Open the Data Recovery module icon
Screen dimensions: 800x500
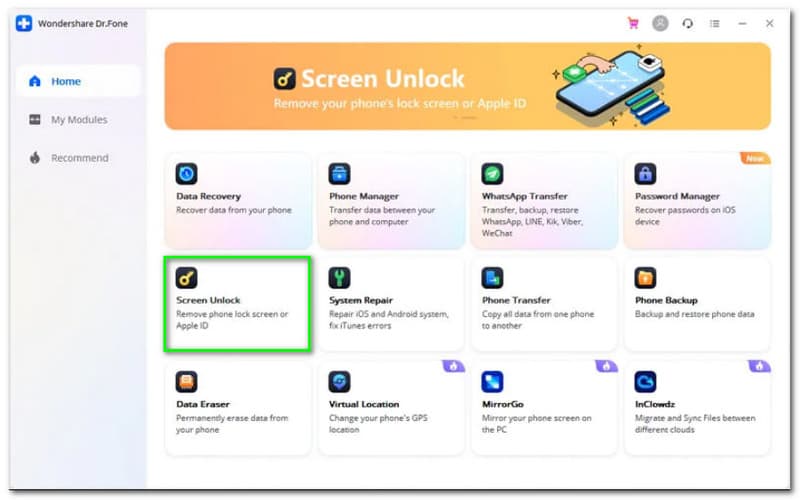coord(186,174)
